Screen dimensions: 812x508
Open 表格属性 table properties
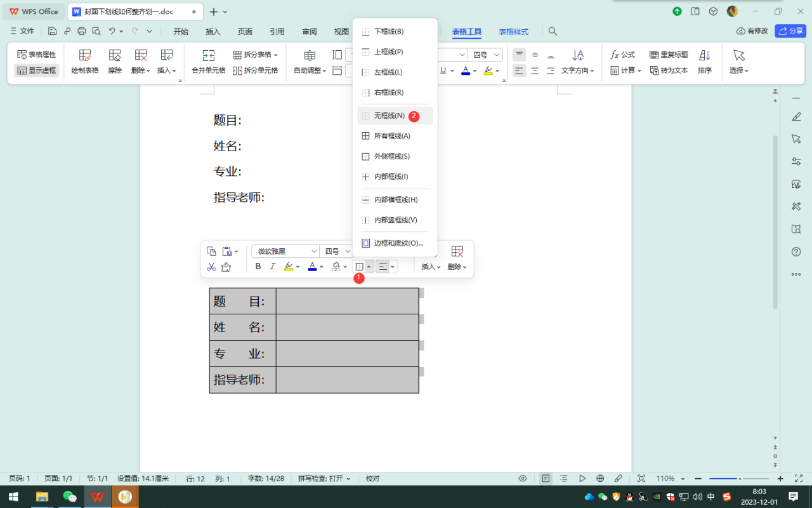37,55
